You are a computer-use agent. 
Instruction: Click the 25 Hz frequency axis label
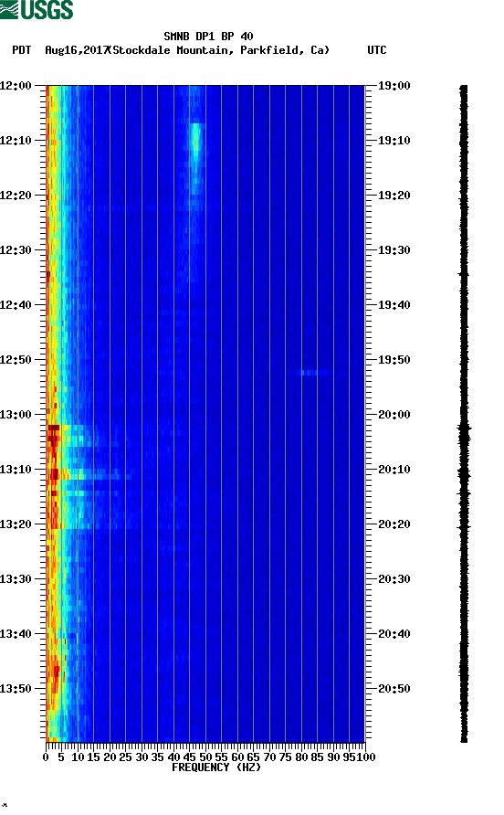click(126, 757)
